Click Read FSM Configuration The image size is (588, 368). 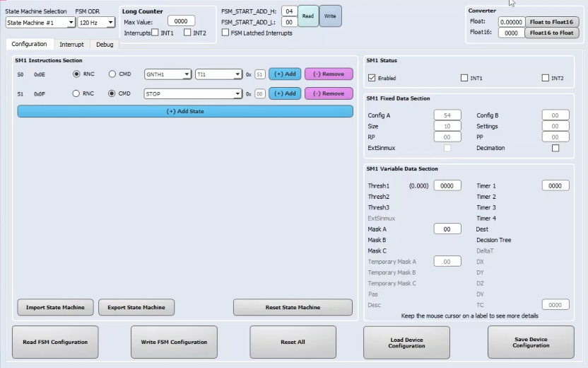point(55,342)
